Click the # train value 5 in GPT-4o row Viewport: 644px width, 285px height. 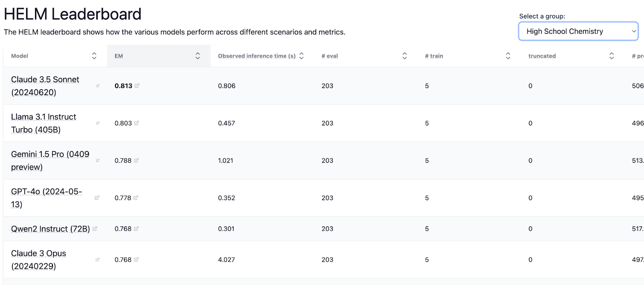point(427,198)
